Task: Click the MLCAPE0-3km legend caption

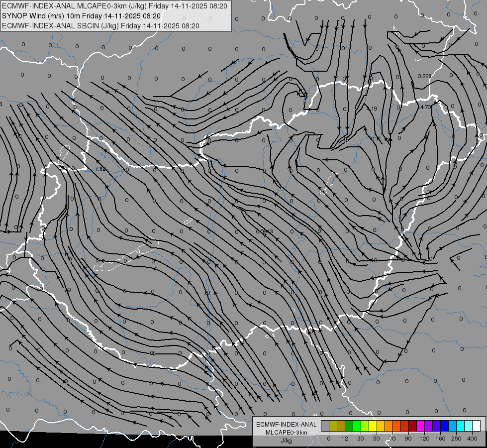Action: click(287, 433)
